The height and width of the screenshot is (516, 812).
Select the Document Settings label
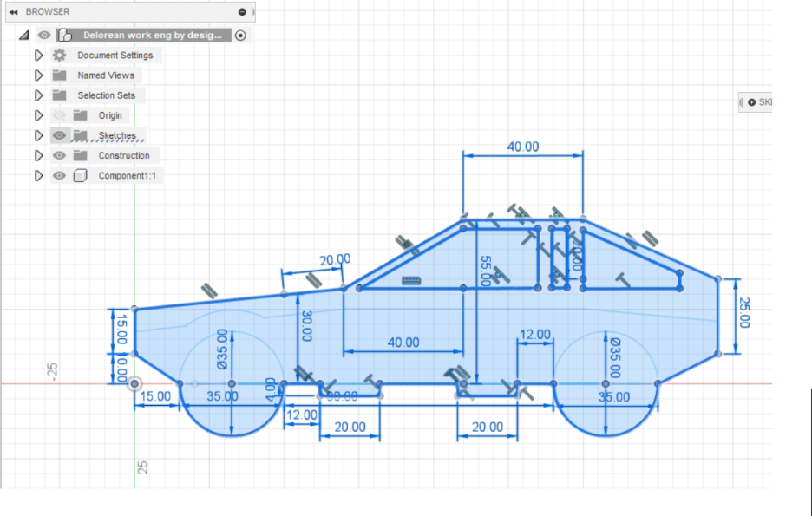click(115, 55)
